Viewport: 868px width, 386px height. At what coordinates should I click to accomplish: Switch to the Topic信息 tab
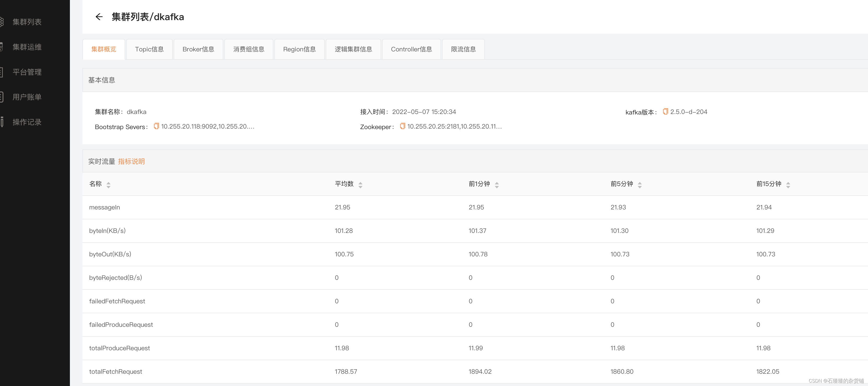(149, 49)
